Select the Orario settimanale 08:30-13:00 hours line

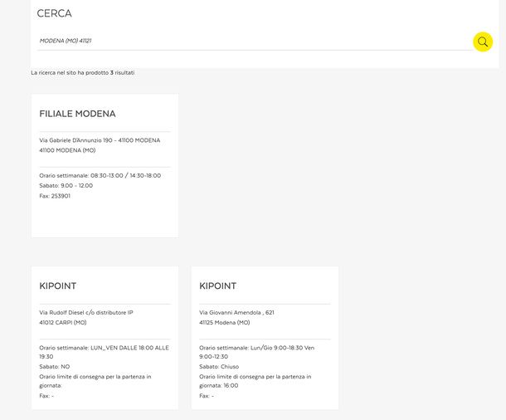(x=100, y=176)
